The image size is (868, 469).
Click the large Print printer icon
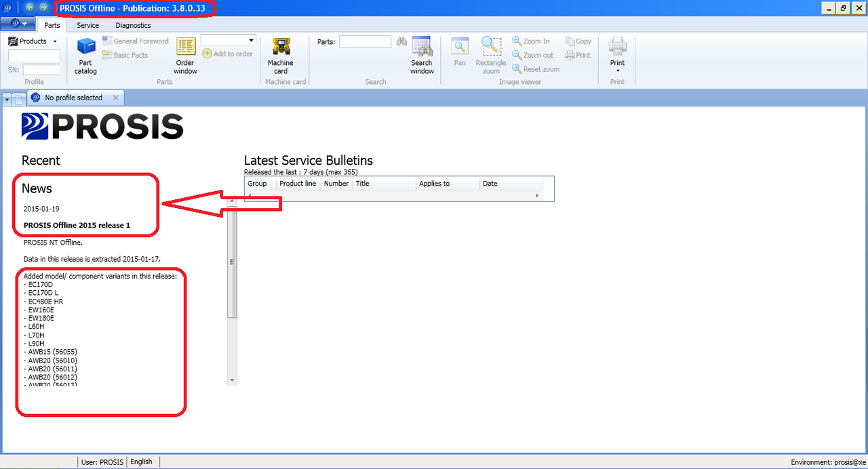[x=617, y=47]
